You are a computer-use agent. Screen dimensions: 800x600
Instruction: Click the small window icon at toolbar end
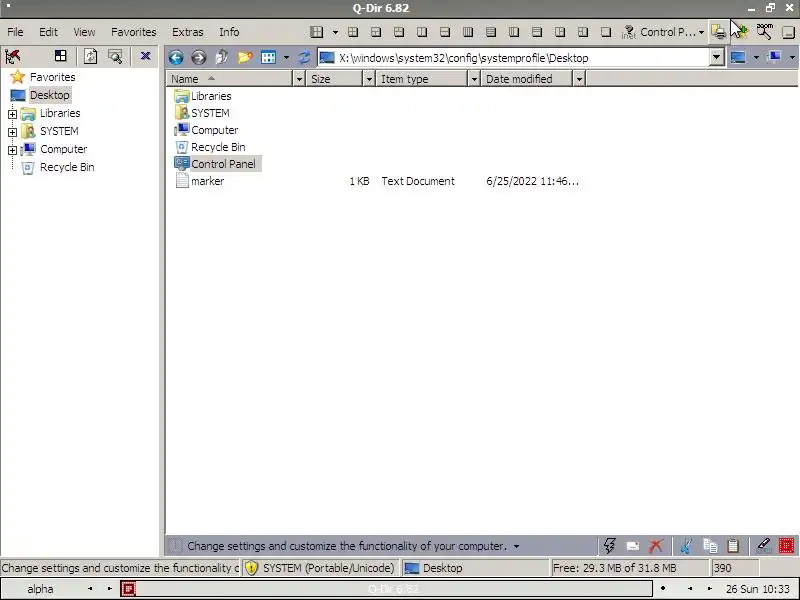[x=788, y=32]
